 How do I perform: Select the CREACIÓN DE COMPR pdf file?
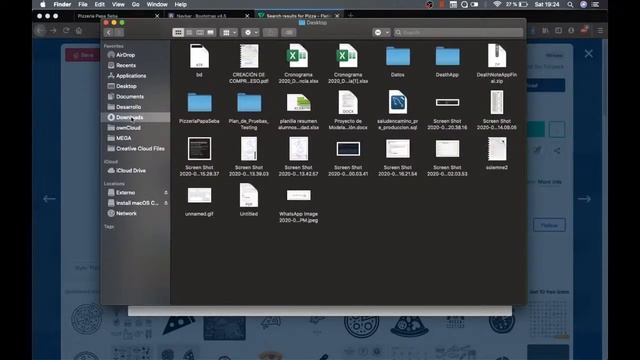[249, 56]
